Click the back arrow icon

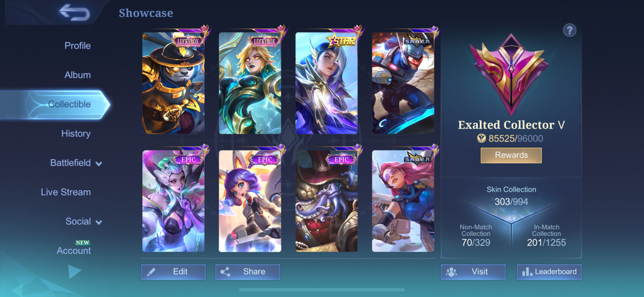pyautogui.click(x=75, y=13)
